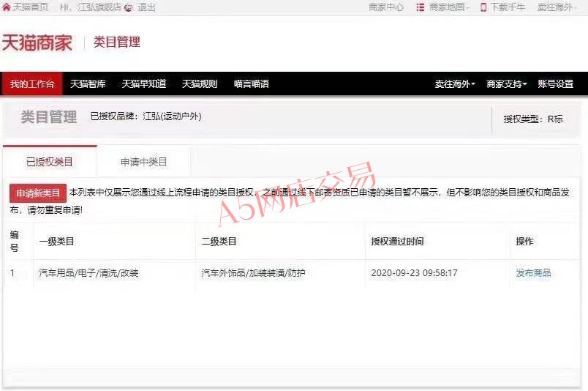Switch to the 申请中类目 tab
Screen dimensions: 588x391
(x=143, y=162)
